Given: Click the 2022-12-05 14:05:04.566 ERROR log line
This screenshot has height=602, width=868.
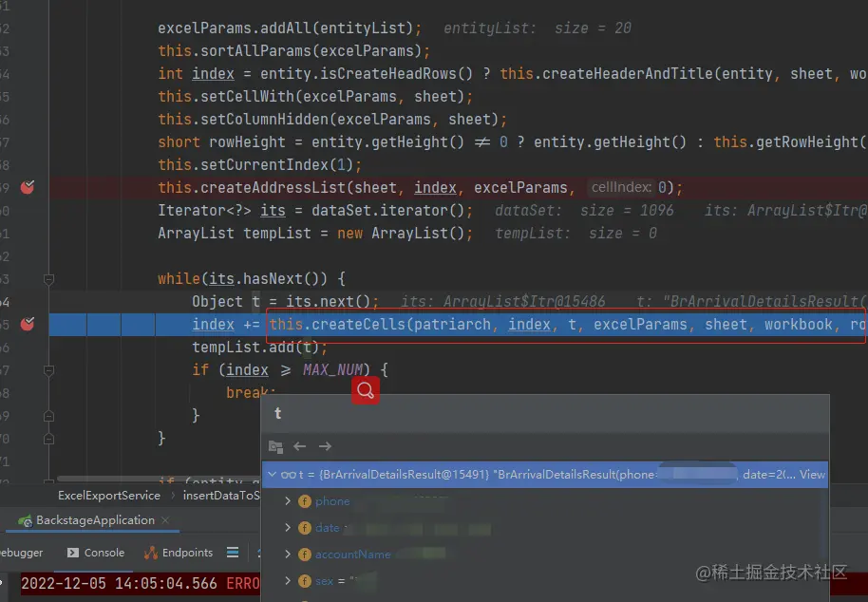Looking at the screenshot, I should coord(140,583).
